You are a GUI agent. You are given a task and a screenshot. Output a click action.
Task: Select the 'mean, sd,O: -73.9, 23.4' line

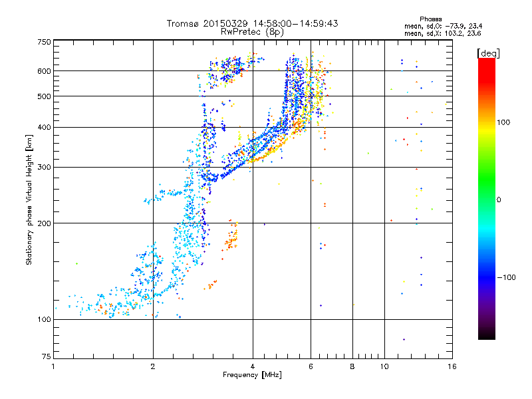point(444,26)
